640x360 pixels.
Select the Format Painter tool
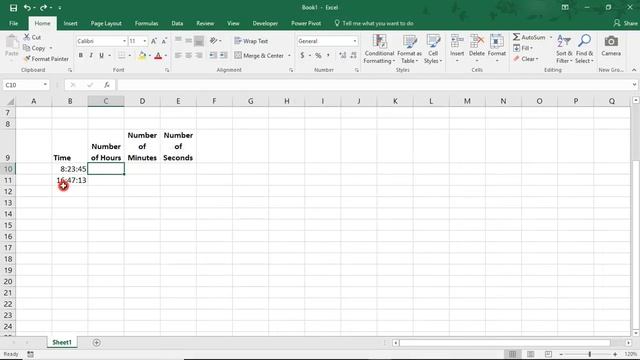click(46, 59)
